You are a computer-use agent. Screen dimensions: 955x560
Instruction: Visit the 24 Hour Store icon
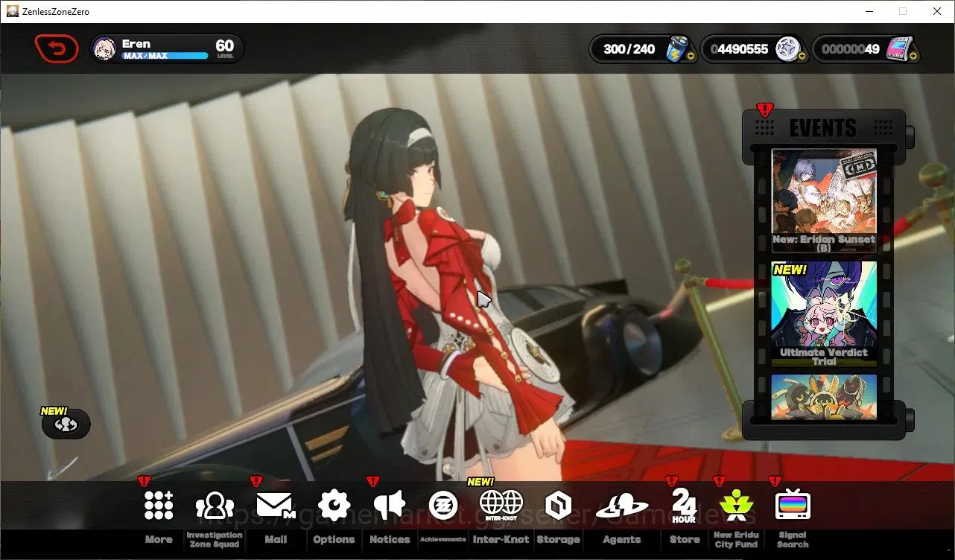(684, 506)
